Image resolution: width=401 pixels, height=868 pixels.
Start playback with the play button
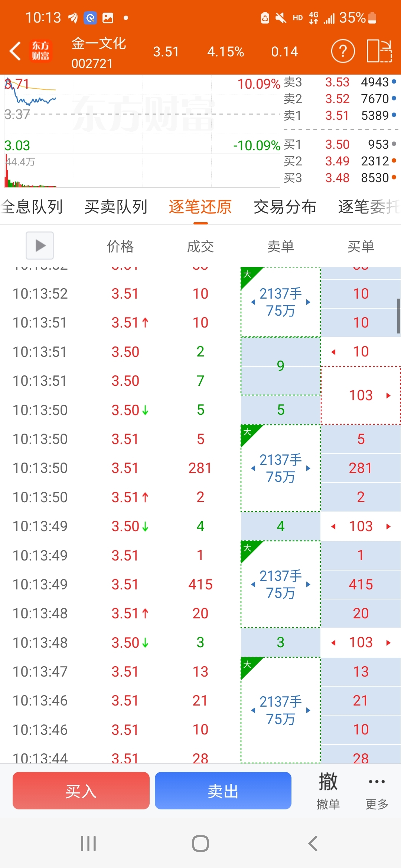tap(40, 246)
